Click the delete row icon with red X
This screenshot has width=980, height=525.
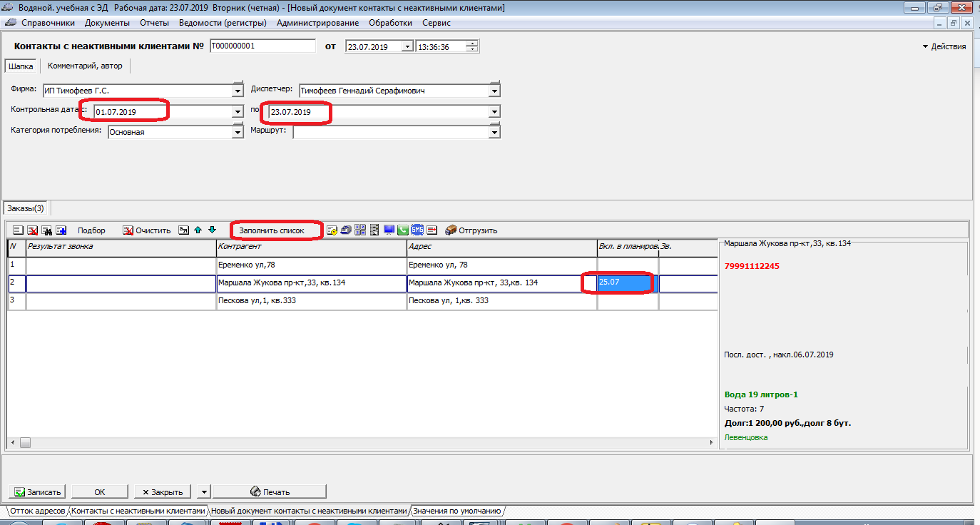tap(33, 230)
